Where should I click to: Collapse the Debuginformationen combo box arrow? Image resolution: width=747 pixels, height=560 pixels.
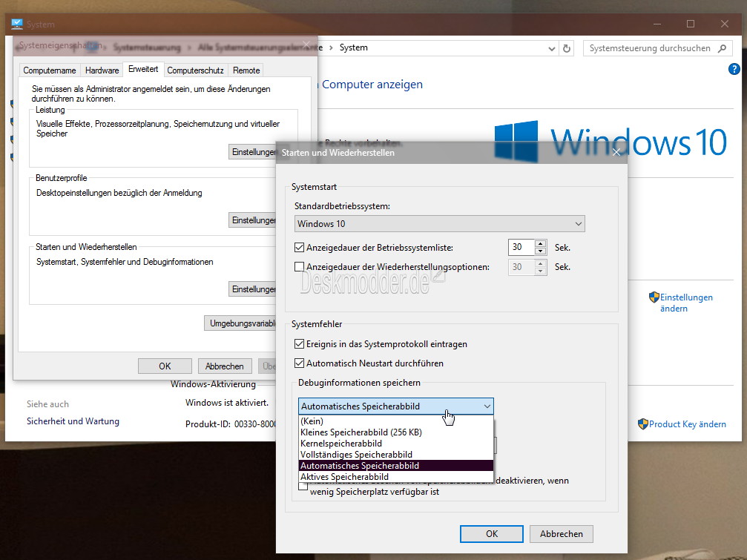click(x=487, y=406)
